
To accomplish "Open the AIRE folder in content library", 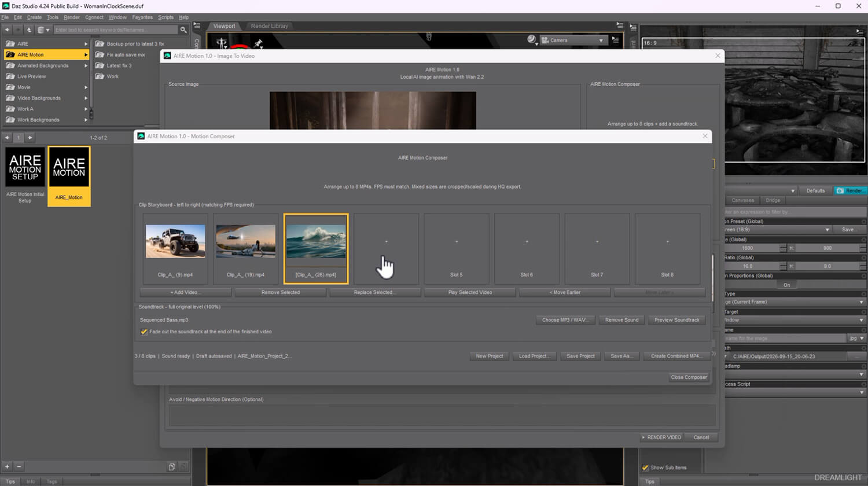I will tap(46, 44).
